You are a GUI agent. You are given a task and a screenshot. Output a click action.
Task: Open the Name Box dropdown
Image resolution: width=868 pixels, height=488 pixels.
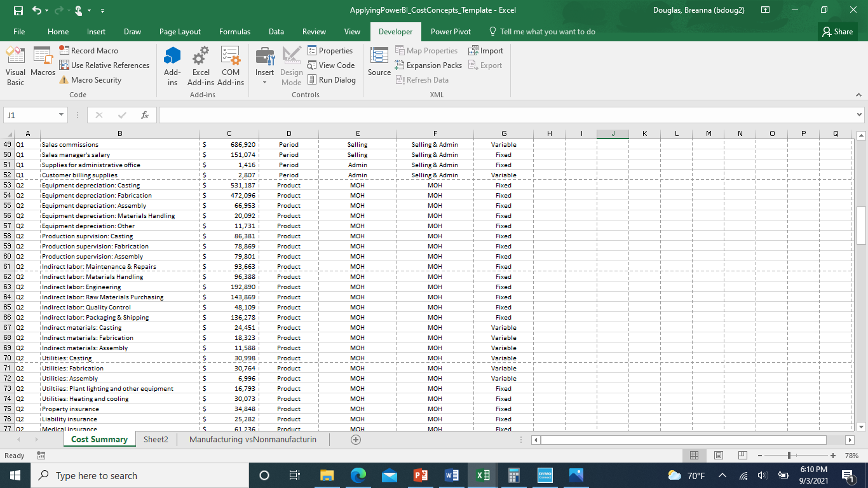tap(60, 115)
